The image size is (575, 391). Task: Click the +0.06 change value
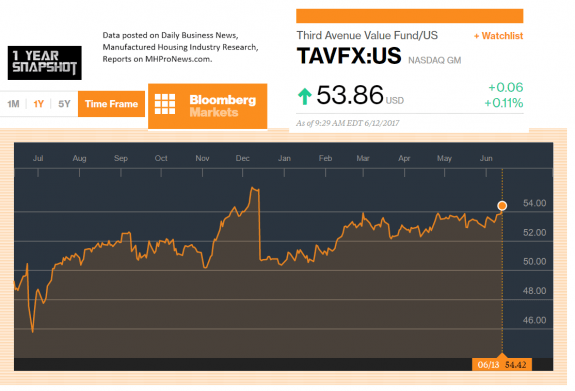505,87
